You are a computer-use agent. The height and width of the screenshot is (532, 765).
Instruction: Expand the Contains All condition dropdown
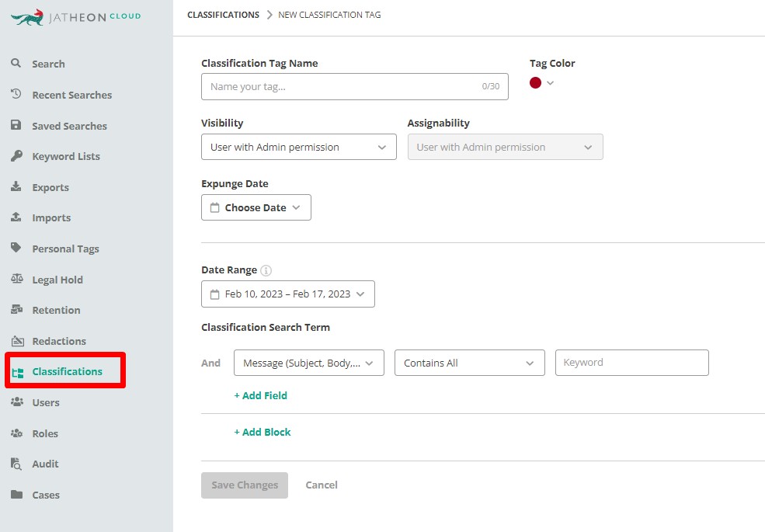[469, 363]
